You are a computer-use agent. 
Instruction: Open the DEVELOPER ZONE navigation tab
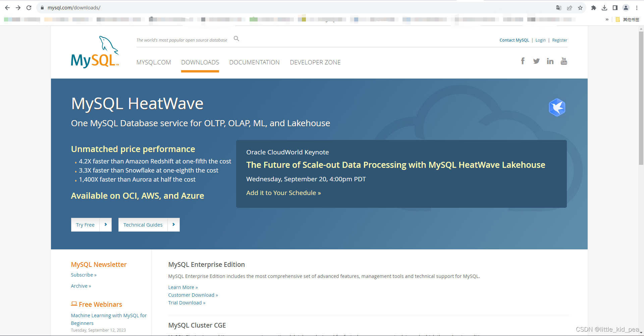point(315,62)
